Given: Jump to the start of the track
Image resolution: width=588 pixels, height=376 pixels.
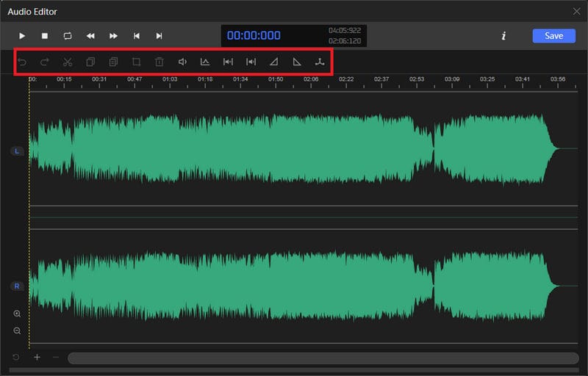Looking at the screenshot, I should pyautogui.click(x=137, y=36).
